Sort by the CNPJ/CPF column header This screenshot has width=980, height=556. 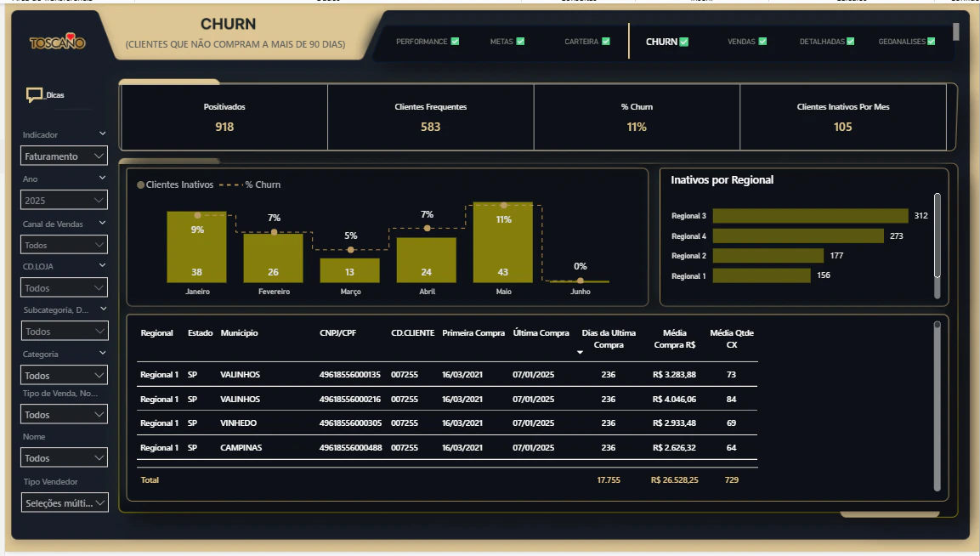point(338,332)
